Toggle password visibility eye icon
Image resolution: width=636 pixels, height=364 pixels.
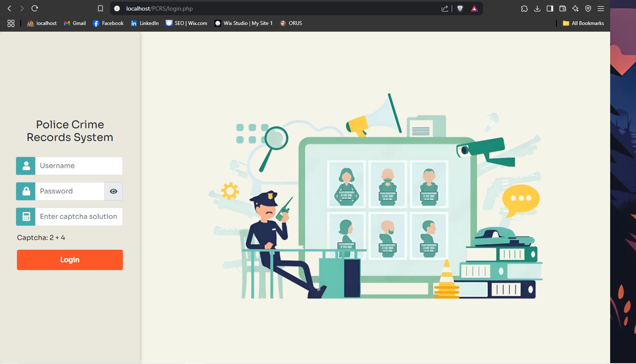[x=114, y=191]
